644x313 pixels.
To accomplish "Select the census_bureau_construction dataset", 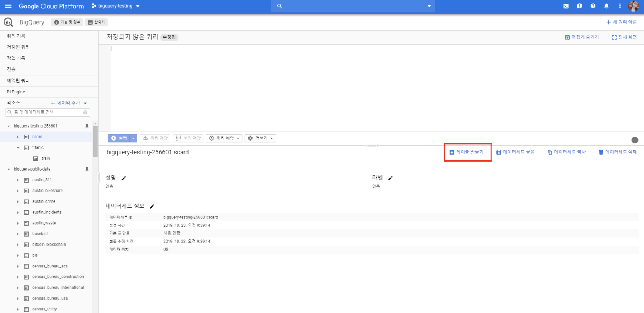I will (58, 277).
